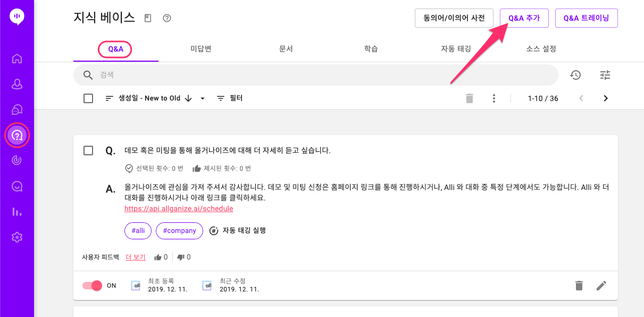Click the help question mark icon
The height and width of the screenshot is (317, 644).
[167, 18]
